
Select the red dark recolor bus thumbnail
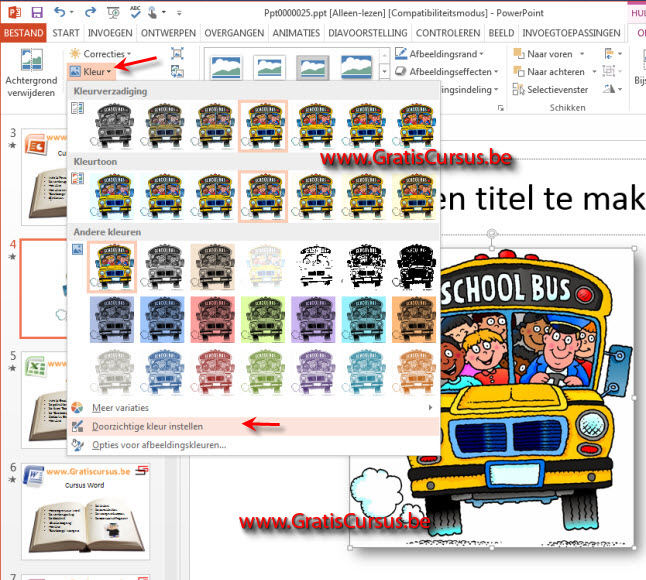click(213, 320)
